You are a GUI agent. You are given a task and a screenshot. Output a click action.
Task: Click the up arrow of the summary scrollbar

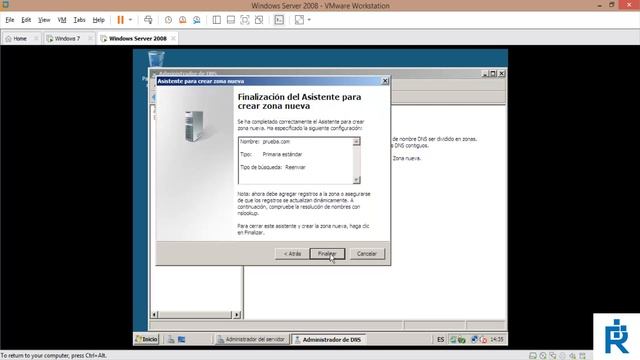356,141
